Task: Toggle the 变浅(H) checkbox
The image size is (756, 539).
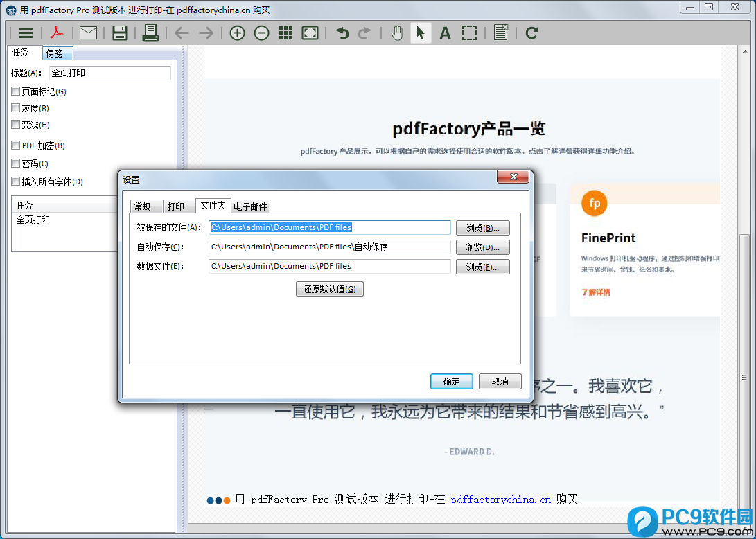Action: 16,125
